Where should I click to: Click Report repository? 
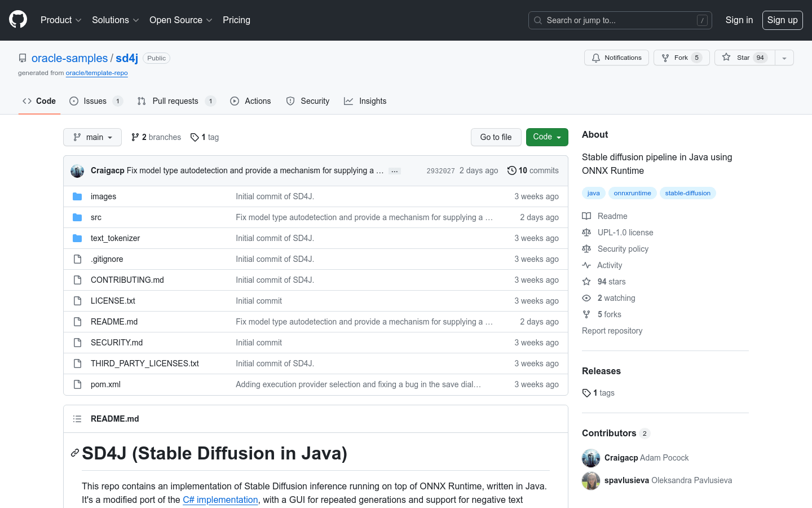612,331
